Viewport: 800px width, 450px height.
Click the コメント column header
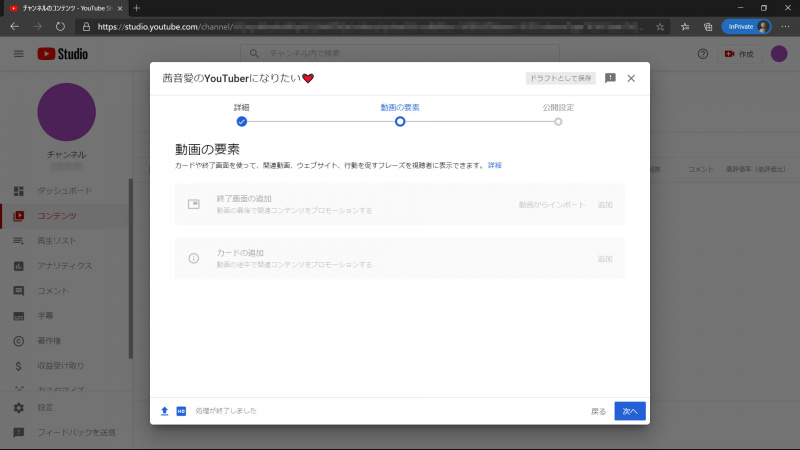[700, 169]
